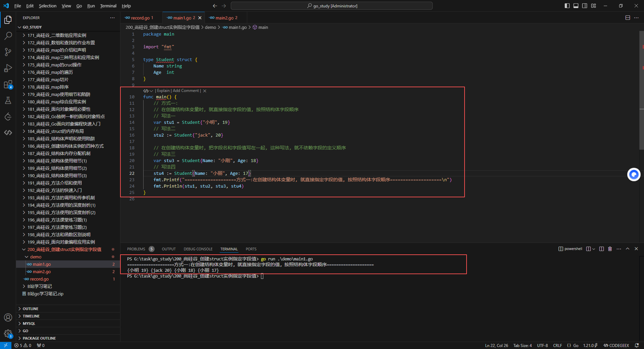Image resolution: width=644 pixels, height=349 pixels.
Task: Toggle the bottom Panel visibility
Action: 576,6
